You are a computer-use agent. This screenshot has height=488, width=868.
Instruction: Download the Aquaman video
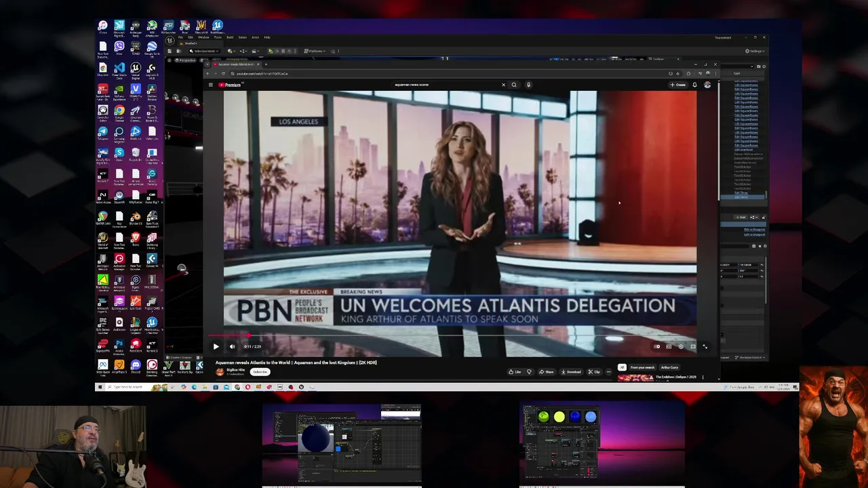coord(571,371)
